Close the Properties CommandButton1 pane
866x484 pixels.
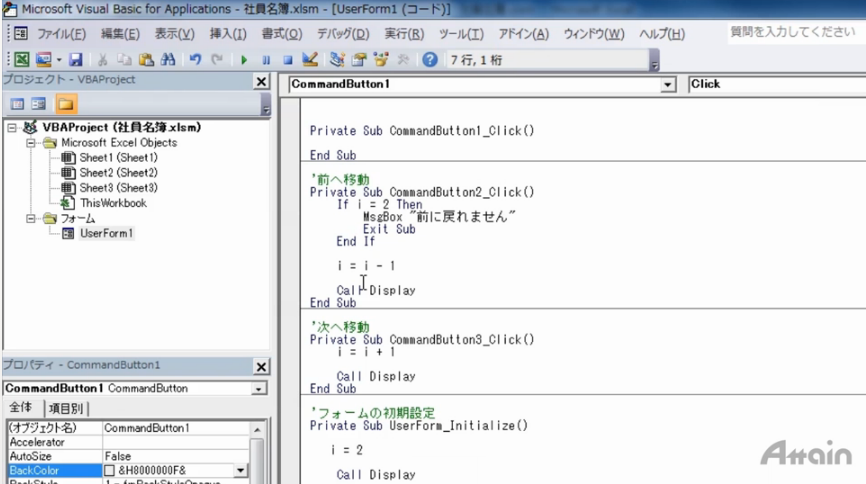click(x=261, y=366)
